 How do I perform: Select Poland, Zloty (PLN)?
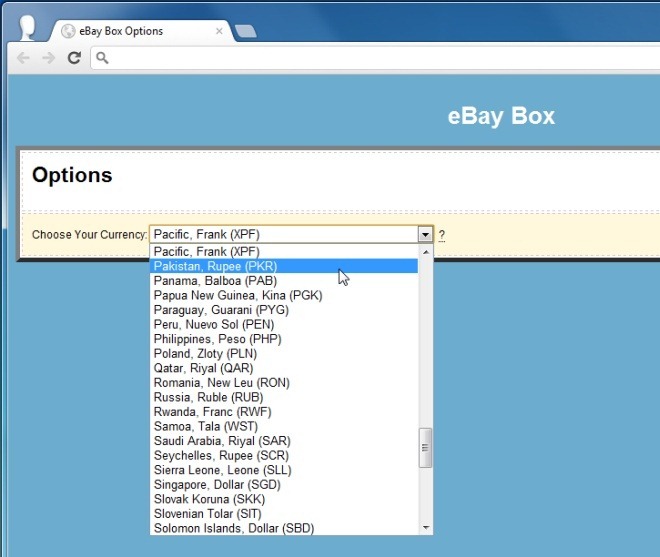(284, 354)
